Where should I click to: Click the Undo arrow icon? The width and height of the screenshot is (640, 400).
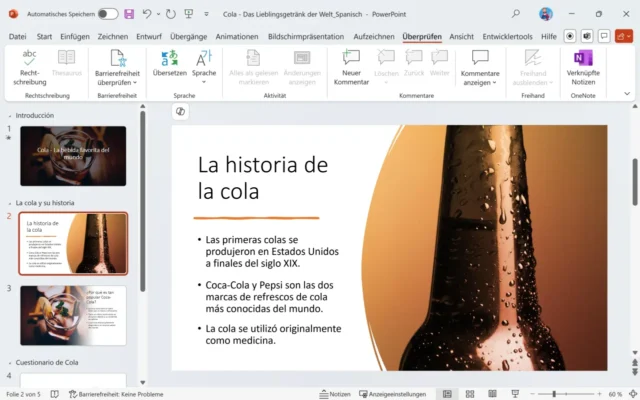pos(147,14)
